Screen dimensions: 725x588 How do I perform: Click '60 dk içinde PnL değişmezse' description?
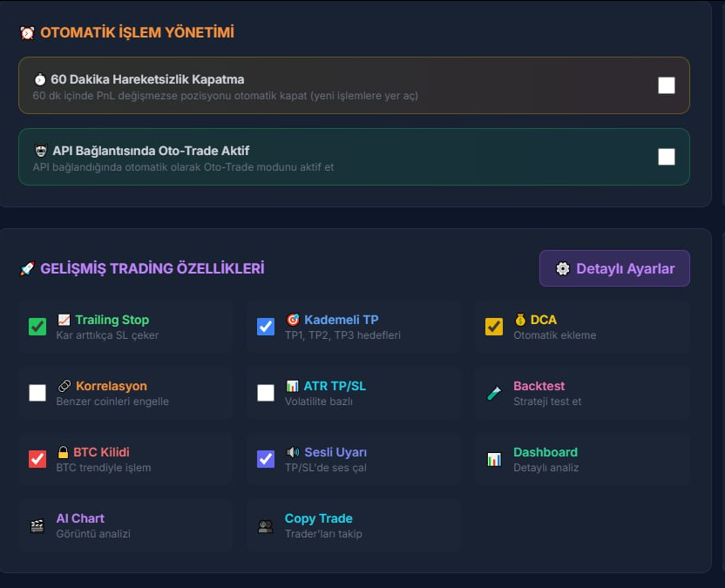pos(225,96)
